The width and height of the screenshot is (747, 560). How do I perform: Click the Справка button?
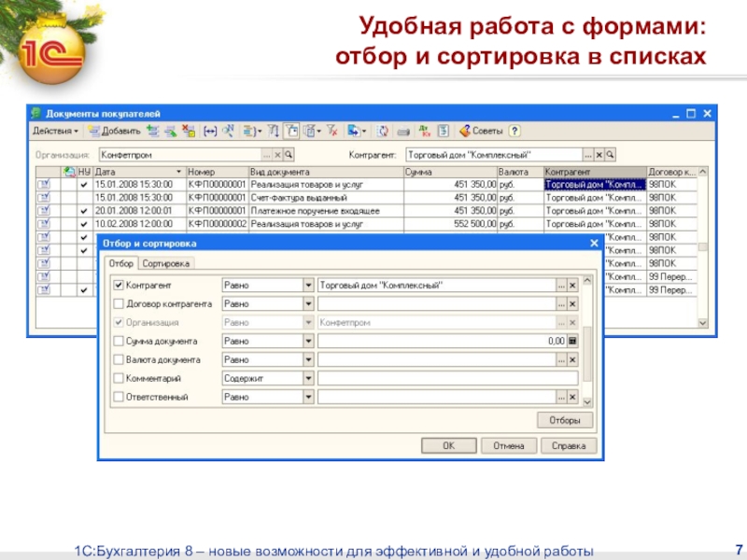[569, 446]
